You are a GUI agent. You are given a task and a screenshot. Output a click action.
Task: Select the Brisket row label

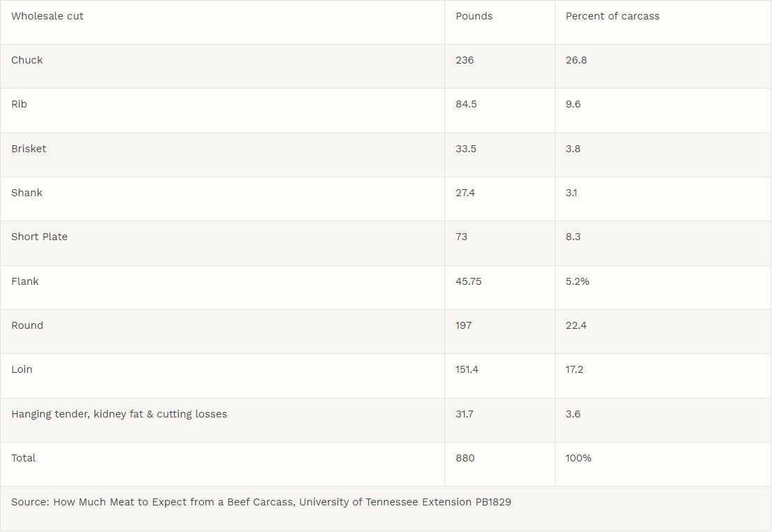coord(29,149)
